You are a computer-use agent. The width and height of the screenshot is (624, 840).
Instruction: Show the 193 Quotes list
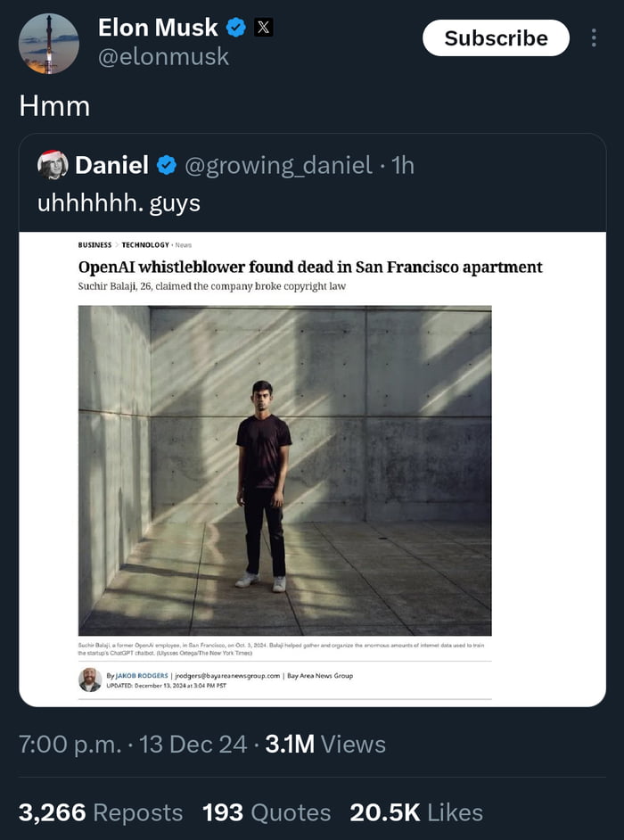(x=266, y=812)
